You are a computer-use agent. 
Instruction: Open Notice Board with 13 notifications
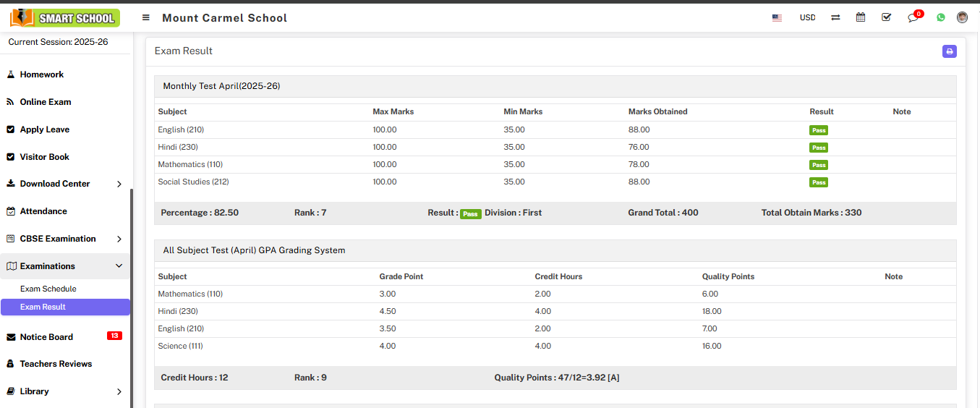[47, 337]
